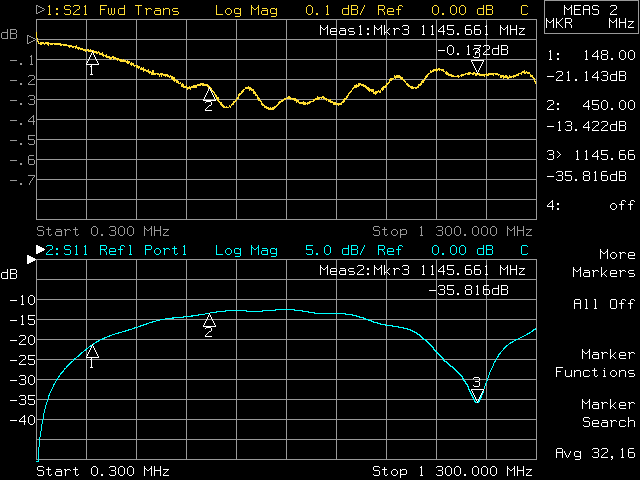Viewport: 640px width, 480px height.
Task: Click the upper plot reference level arrow
Action: [x=33, y=41]
